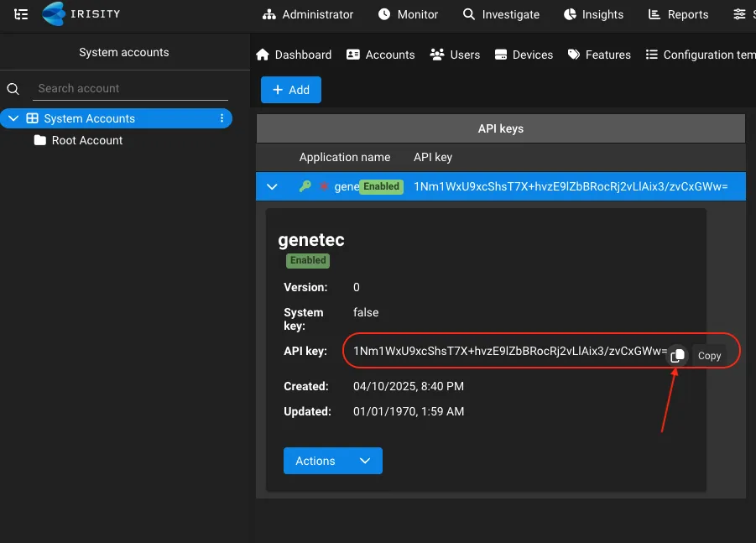
Task: Click the search magnifier icon in sidebar
Action: click(13, 89)
